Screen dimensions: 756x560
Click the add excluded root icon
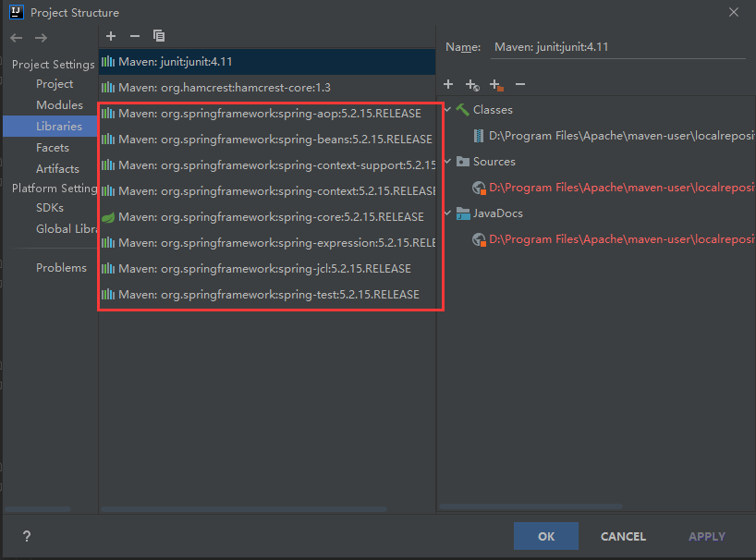click(x=496, y=85)
